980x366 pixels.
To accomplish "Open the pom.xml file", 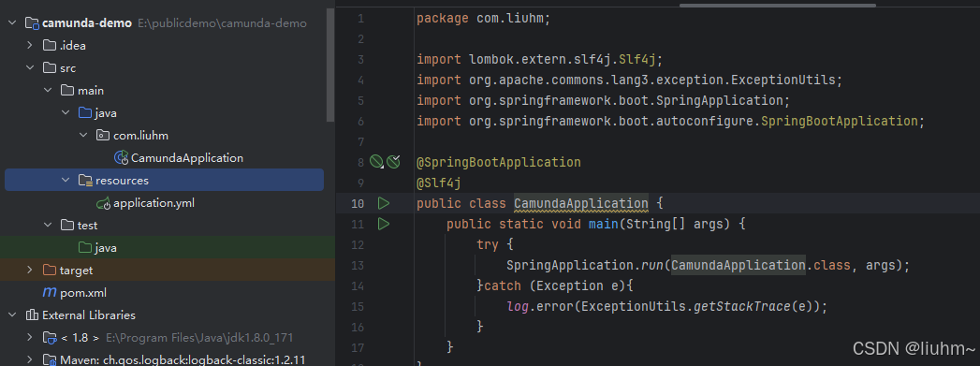I will 83,293.
